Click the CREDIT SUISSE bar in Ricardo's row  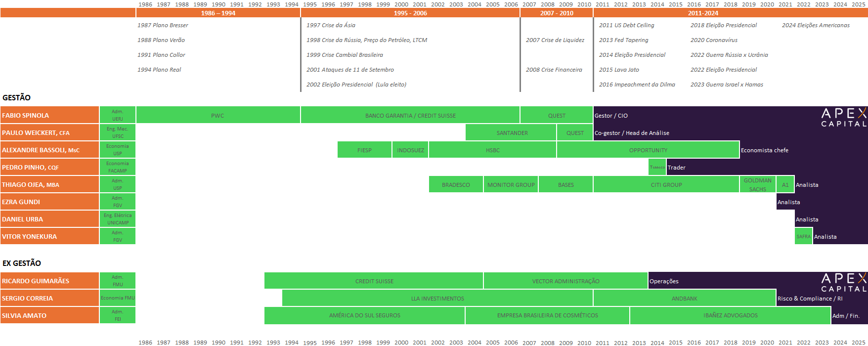coord(374,281)
